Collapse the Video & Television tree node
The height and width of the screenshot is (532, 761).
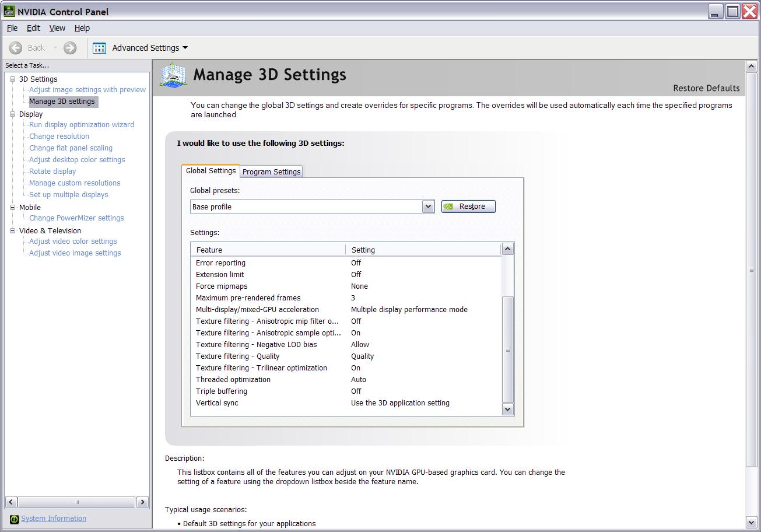13,230
